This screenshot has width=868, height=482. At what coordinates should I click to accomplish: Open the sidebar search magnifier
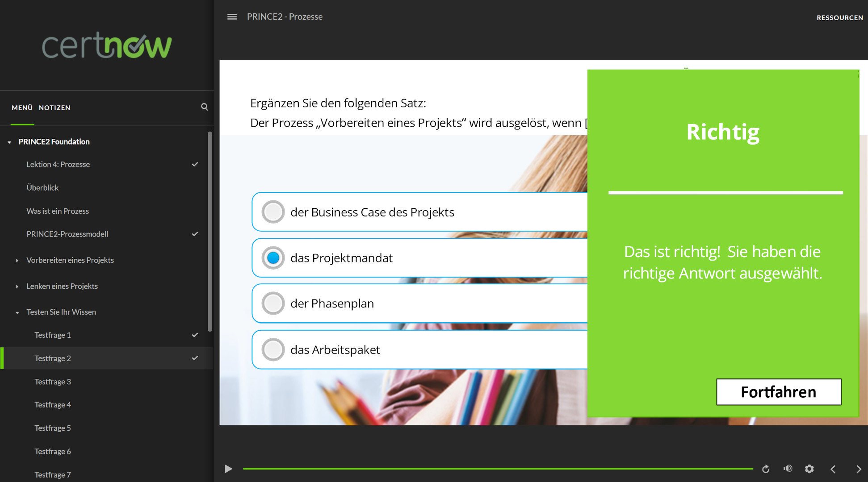[x=204, y=107]
